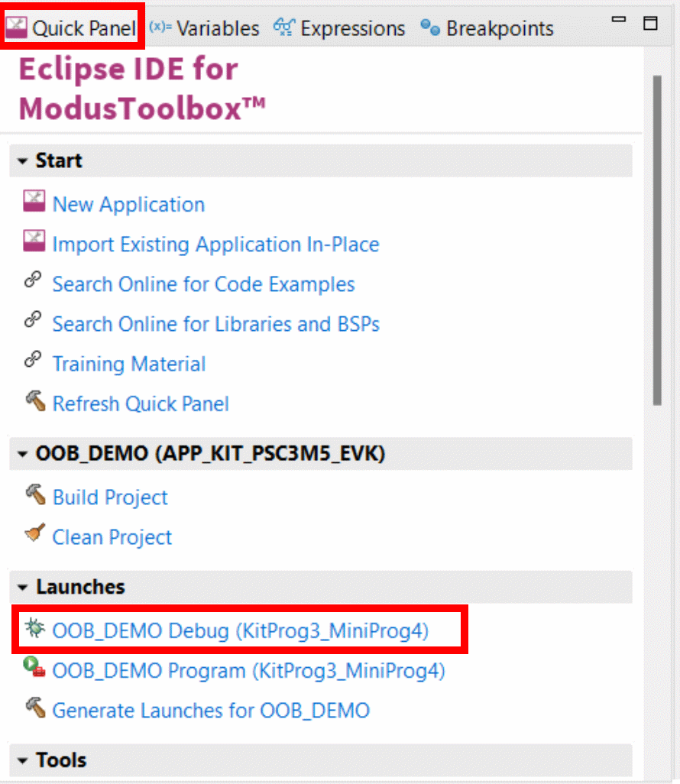
Task: Open Search Online for Code Examples link
Action: click(x=203, y=284)
